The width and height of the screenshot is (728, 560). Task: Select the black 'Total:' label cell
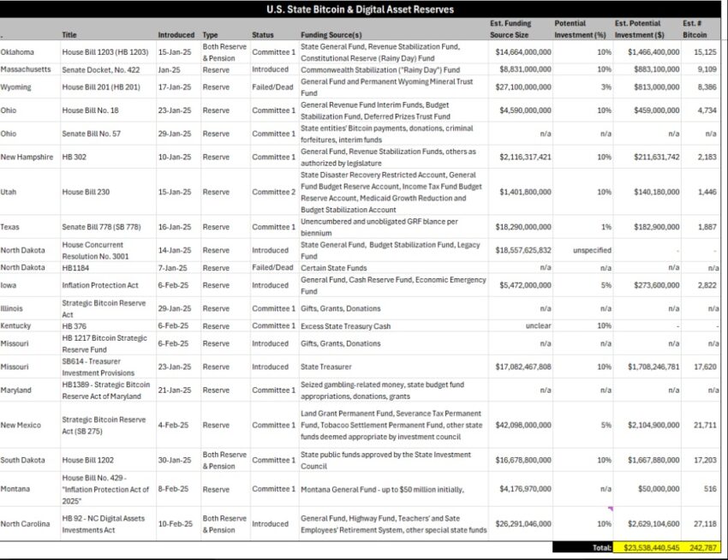tap(583, 548)
